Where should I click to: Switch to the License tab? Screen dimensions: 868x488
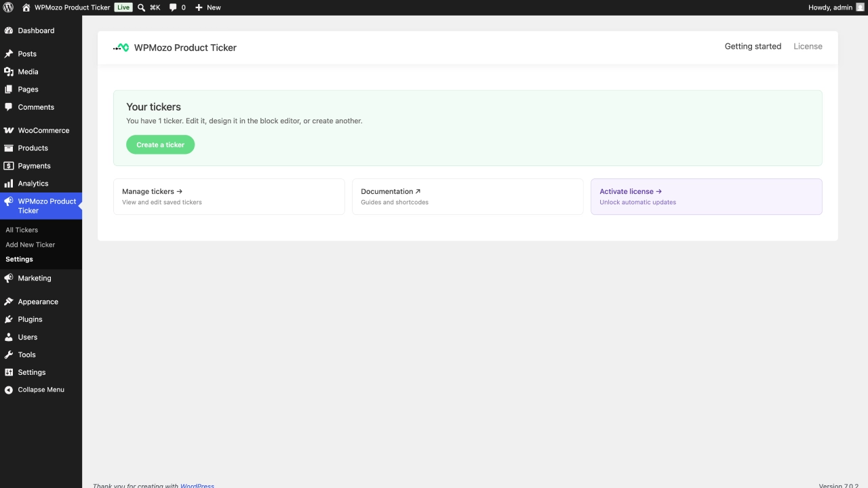point(808,46)
